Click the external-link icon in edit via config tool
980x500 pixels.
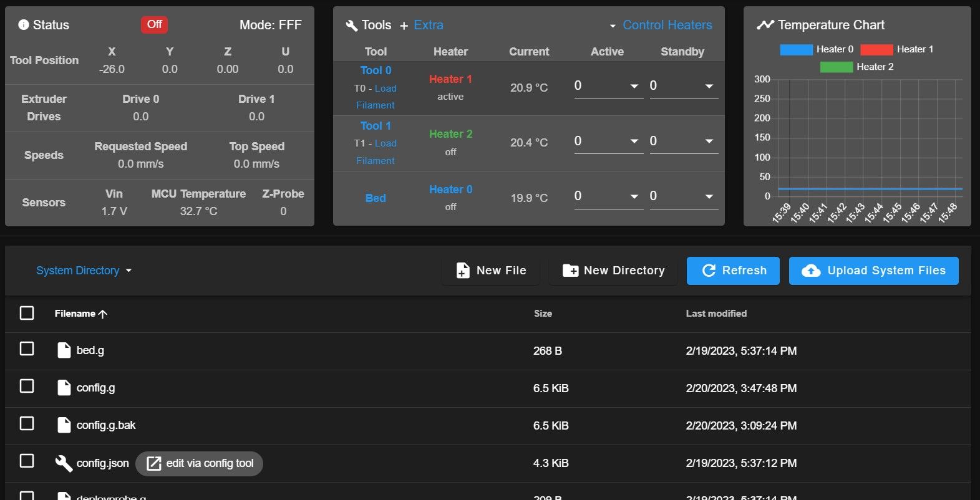point(154,463)
